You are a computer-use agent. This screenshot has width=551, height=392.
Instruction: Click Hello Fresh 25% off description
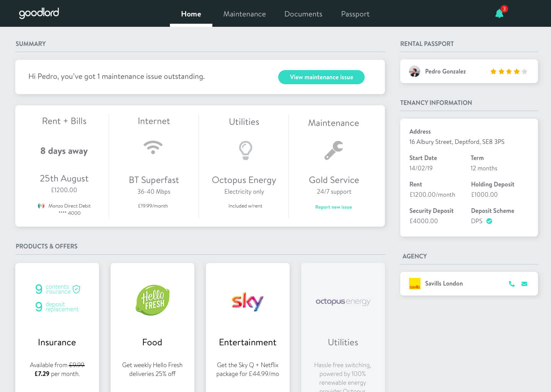coord(152,369)
